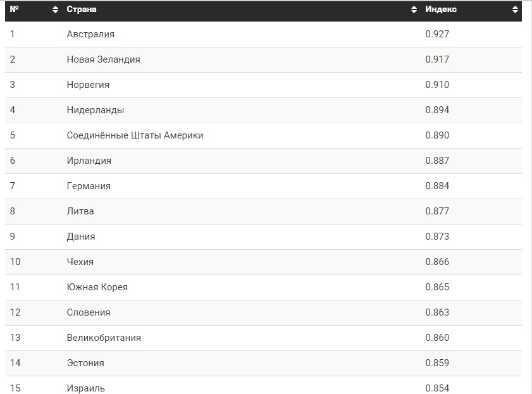Click the Ирландия country name

[x=89, y=161]
